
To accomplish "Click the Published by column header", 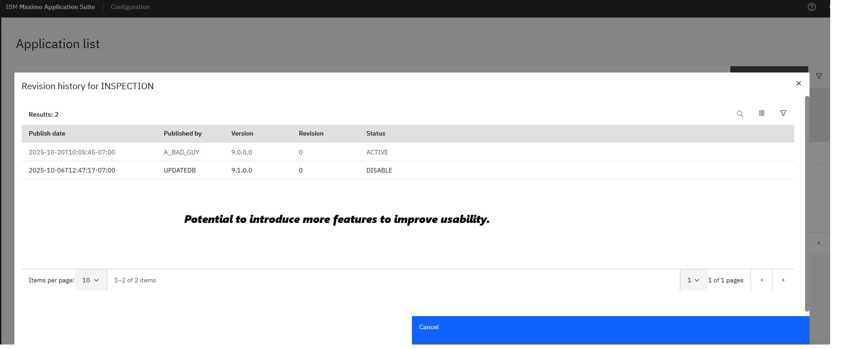I will 182,134.
